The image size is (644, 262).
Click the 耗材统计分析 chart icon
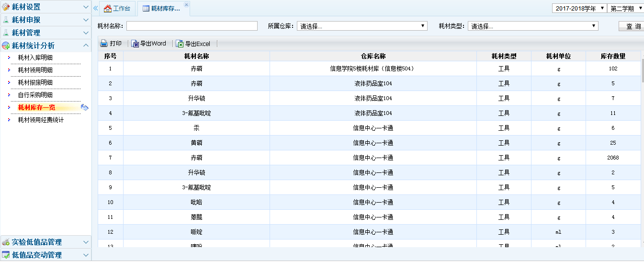[6, 46]
